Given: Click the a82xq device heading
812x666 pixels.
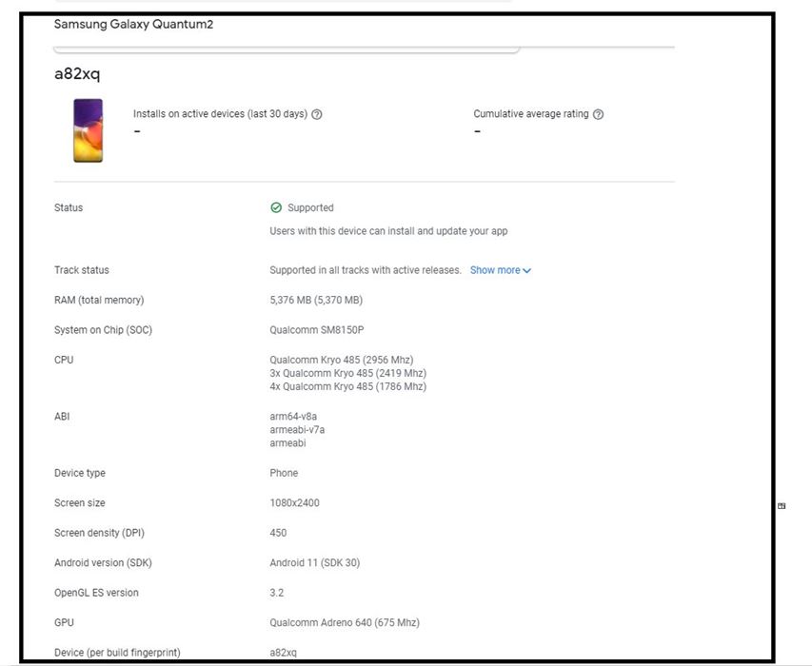Looking at the screenshot, I should [77, 74].
